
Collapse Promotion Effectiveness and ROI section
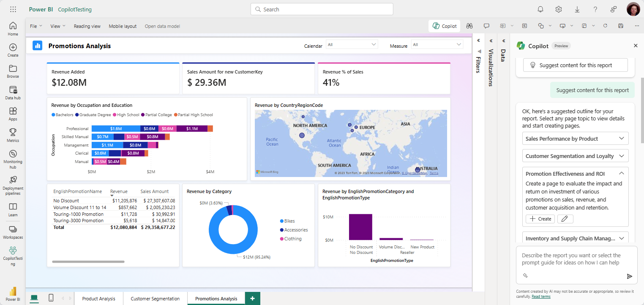click(621, 173)
